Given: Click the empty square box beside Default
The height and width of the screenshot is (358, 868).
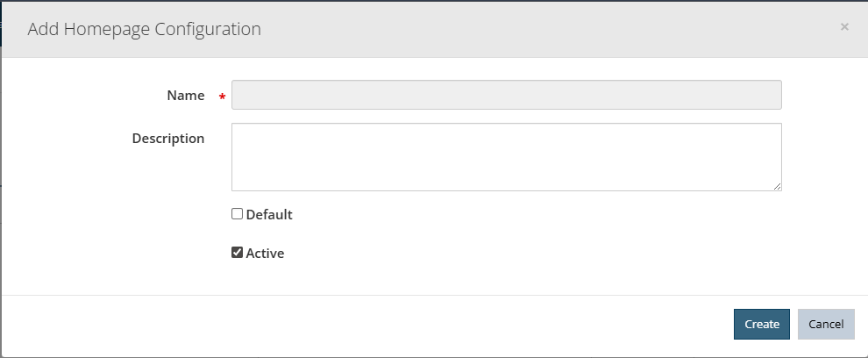Looking at the screenshot, I should coord(237,214).
